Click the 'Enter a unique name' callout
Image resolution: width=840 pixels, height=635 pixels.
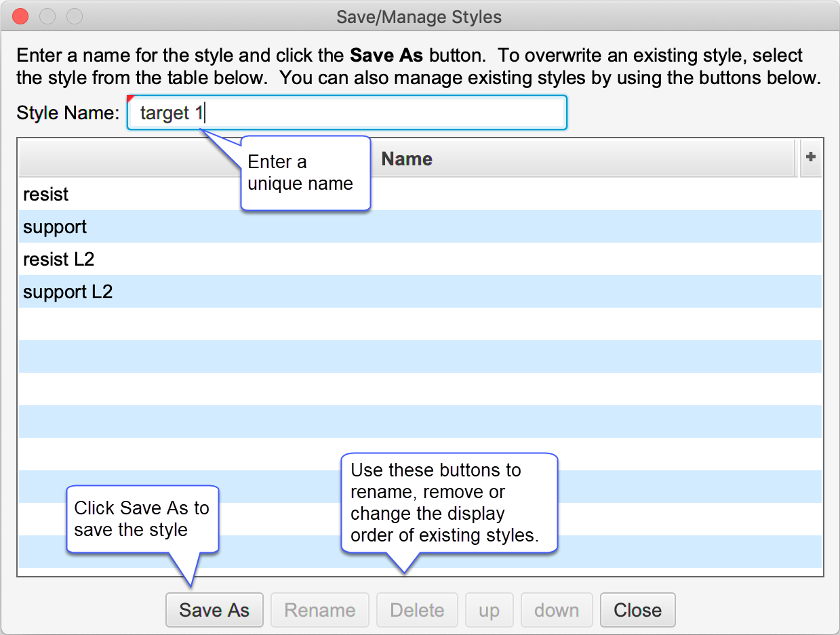click(x=305, y=173)
